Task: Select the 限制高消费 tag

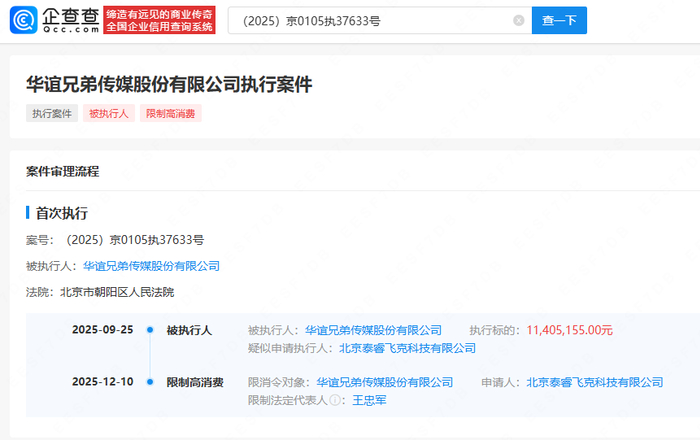Action: [x=171, y=113]
